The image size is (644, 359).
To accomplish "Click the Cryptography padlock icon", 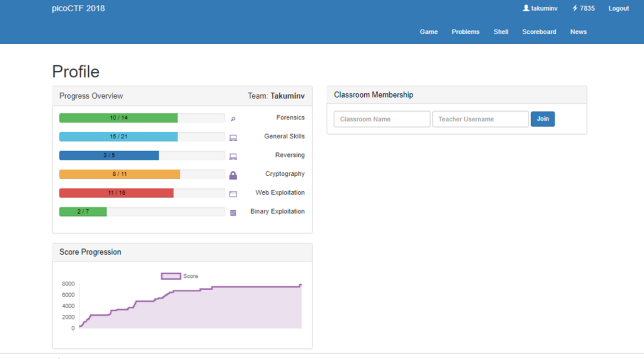I will (x=233, y=175).
